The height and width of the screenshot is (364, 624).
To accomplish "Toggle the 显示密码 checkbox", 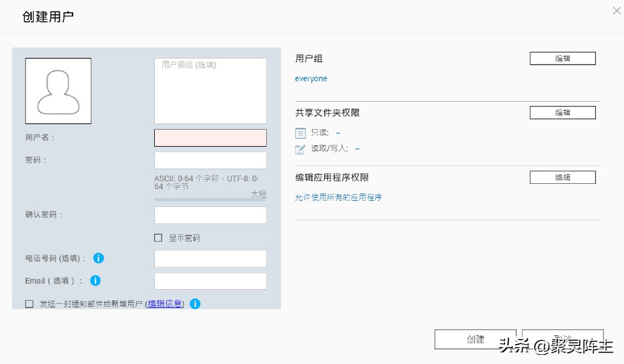I will [158, 237].
